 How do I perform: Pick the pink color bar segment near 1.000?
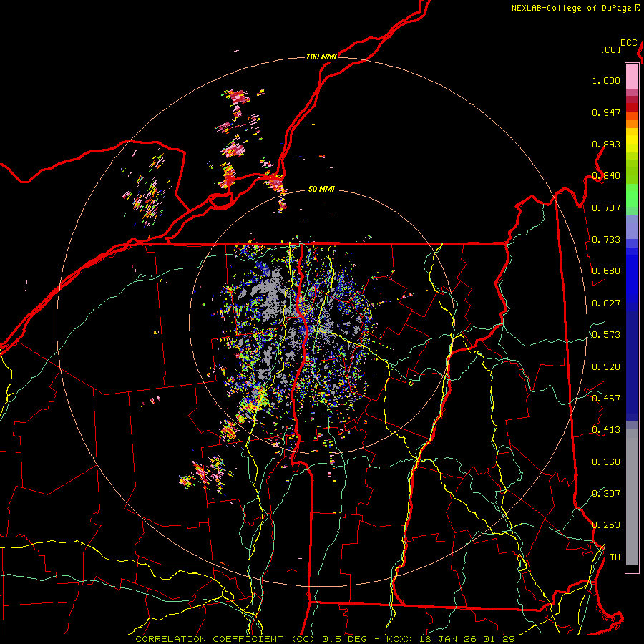pyautogui.click(x=632, y=76)
